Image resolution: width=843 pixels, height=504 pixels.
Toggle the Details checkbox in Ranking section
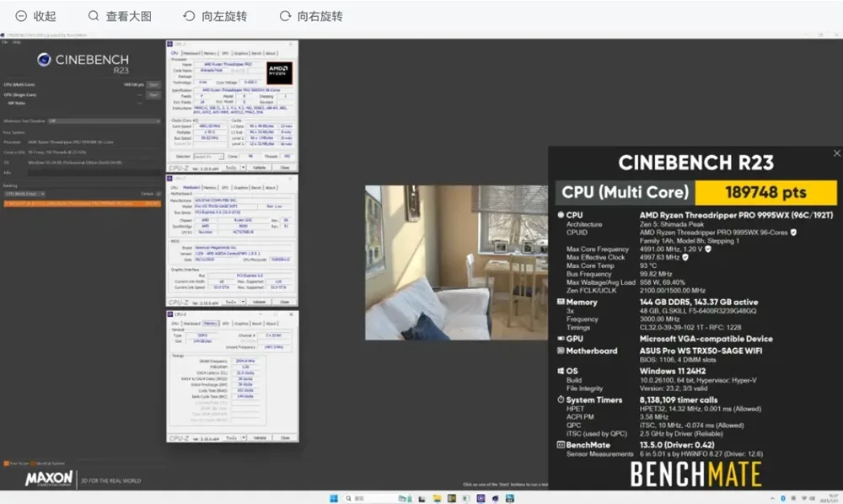(x=158, y=194)
